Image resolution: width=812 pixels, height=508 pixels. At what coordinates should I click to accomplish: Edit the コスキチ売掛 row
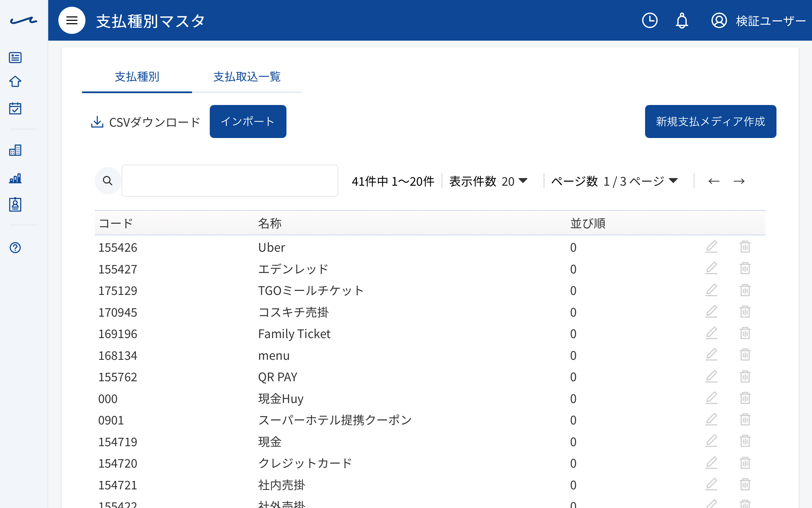(711, 312)
